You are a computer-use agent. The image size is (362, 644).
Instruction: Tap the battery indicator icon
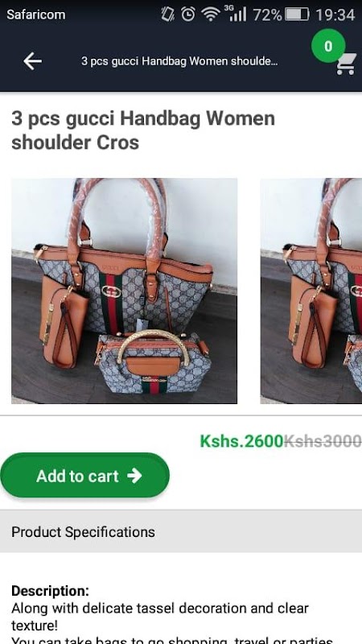[297, 14]
